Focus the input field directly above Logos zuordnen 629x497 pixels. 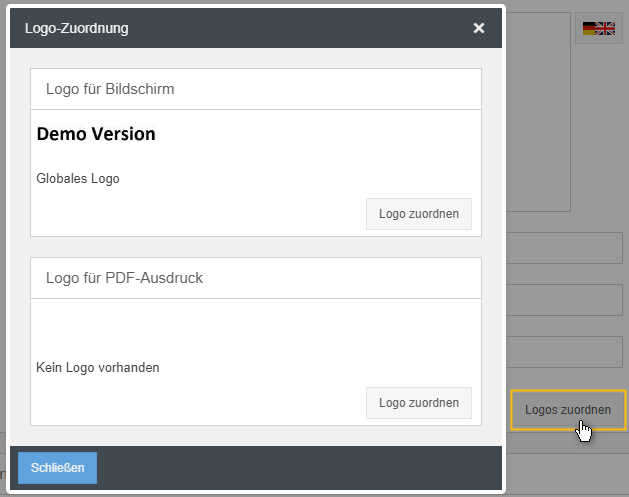pos(565,352)
